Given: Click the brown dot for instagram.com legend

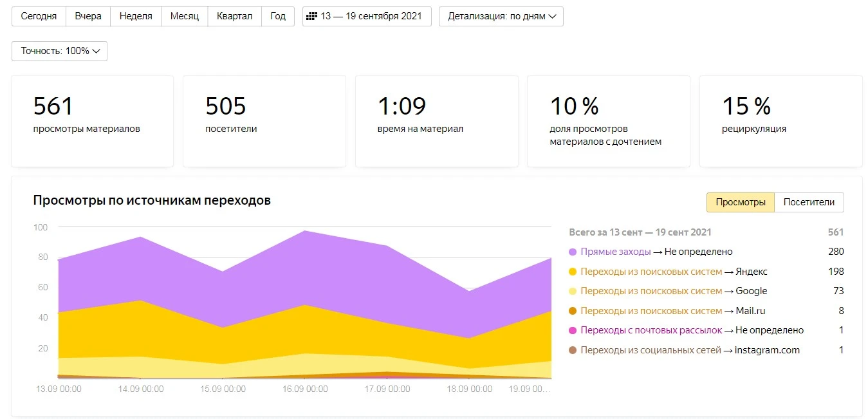Looking at the screenshot, I should [573, 351].
